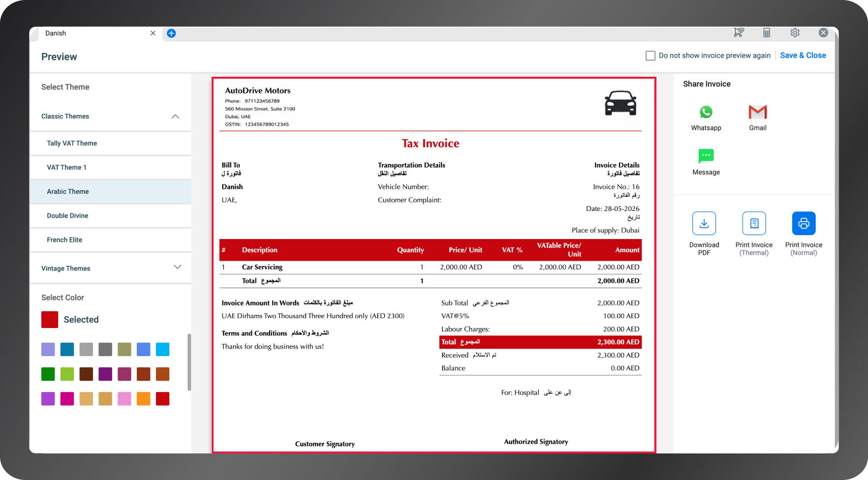Viewport: 868px width, 480px height.
Task: Pick the hot pink magenta color swatch
Action: click(67, 398)
